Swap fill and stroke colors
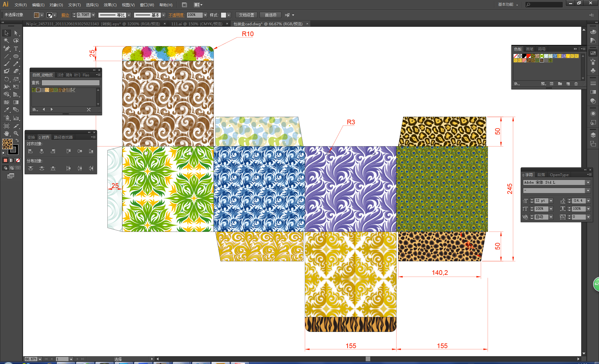This screenshot has height=364, width=599. (17, 141)
